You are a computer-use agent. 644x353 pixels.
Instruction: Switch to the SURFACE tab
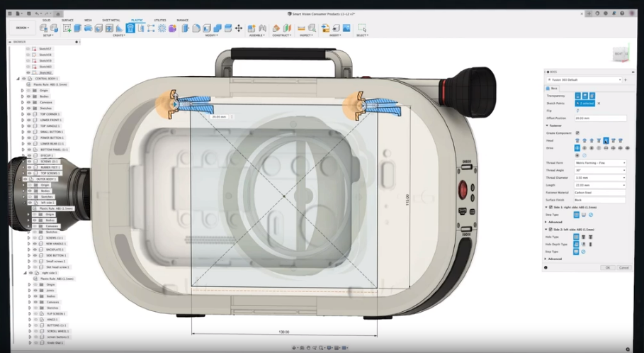67,20
